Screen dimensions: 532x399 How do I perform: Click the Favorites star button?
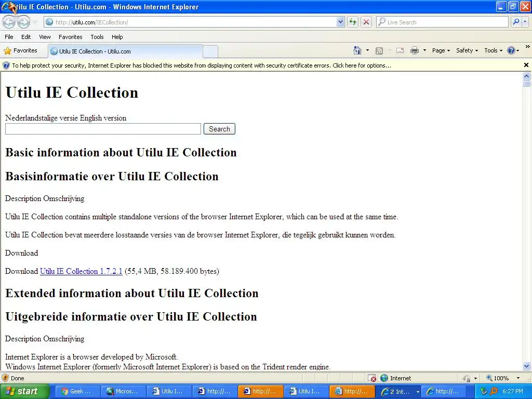coord(20,50)
